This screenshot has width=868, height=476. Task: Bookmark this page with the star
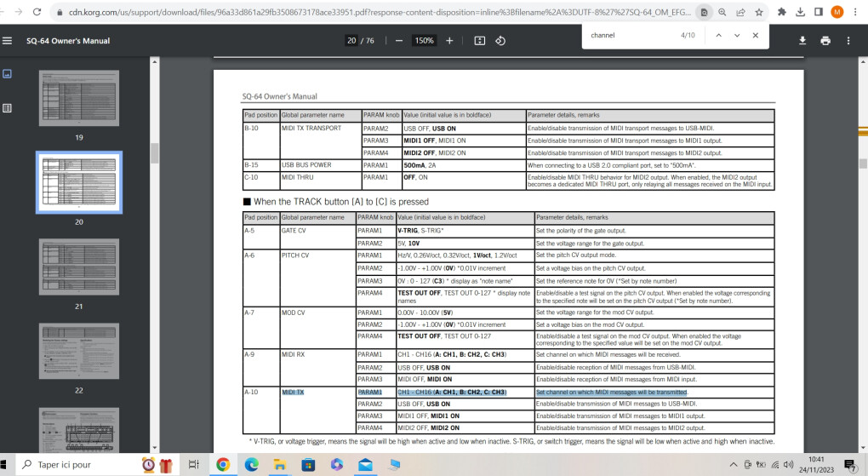(759, 12)
